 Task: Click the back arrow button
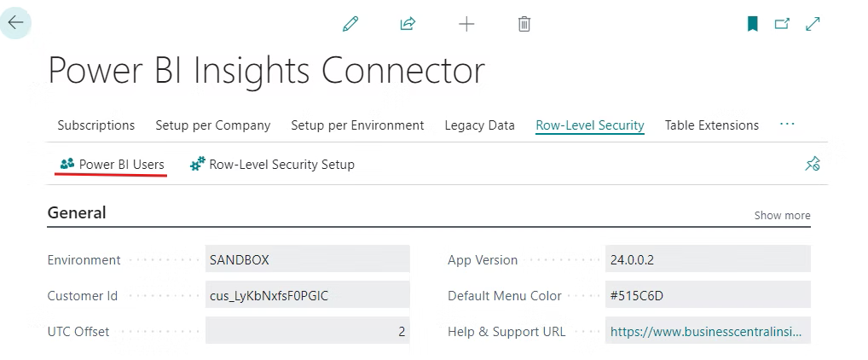pos(16,23)
